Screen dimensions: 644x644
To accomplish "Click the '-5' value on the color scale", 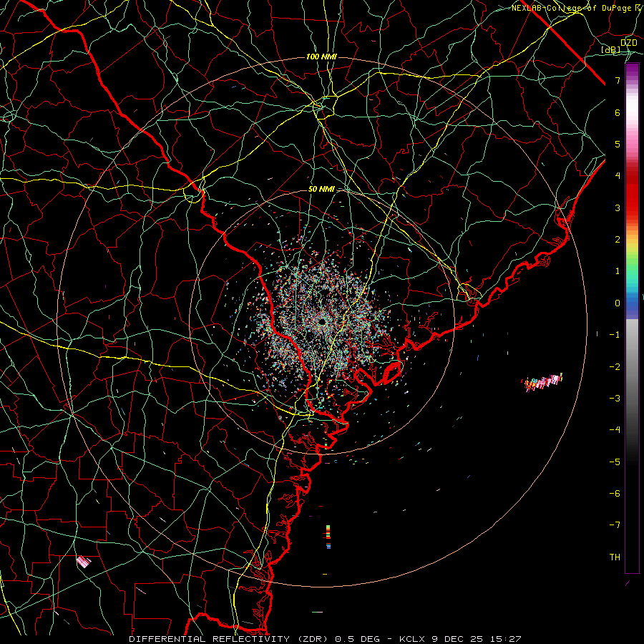I will (615, 462).
